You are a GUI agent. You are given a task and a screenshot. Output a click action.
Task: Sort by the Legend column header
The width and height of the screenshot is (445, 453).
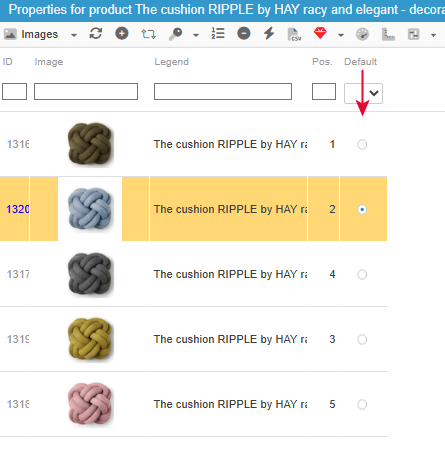pos(171,62)
